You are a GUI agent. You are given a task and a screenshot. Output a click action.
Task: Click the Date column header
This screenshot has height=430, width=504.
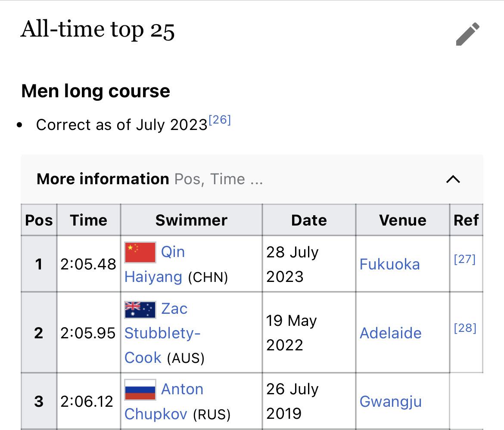[x=309, y=220]
